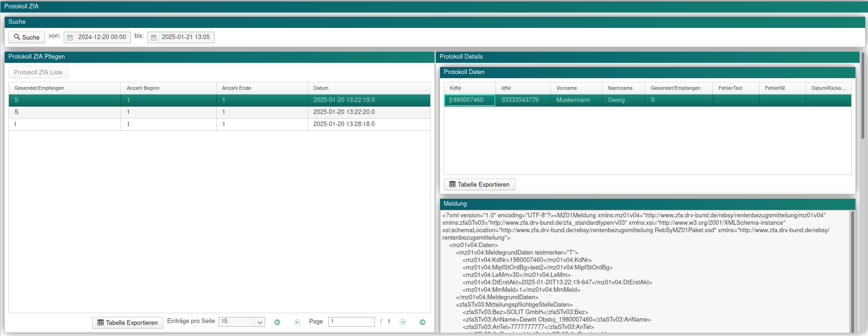Click the Page number input field

click(352, 322)
